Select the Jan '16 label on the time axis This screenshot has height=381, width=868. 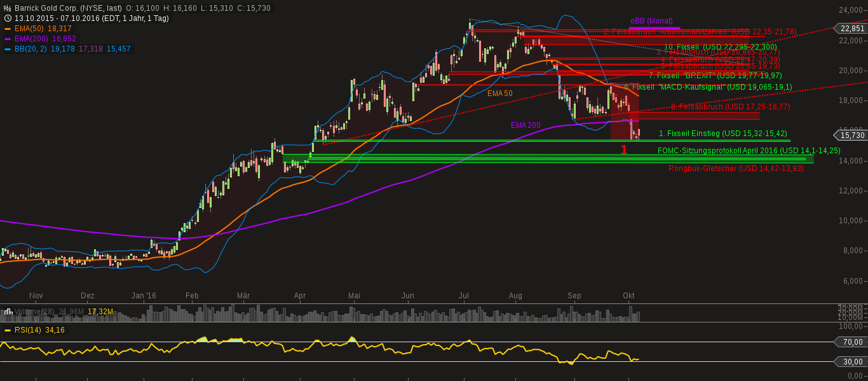coord(144,296)
